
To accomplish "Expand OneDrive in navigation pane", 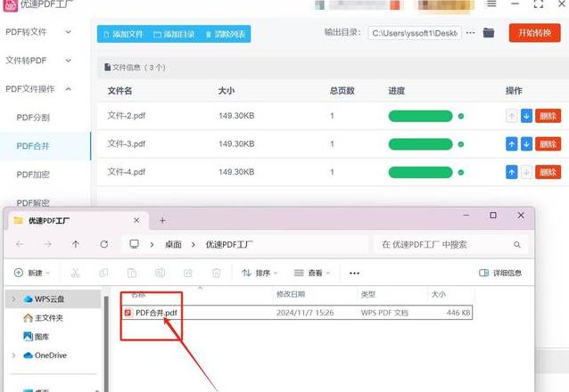I will click(x=13, y=355).
